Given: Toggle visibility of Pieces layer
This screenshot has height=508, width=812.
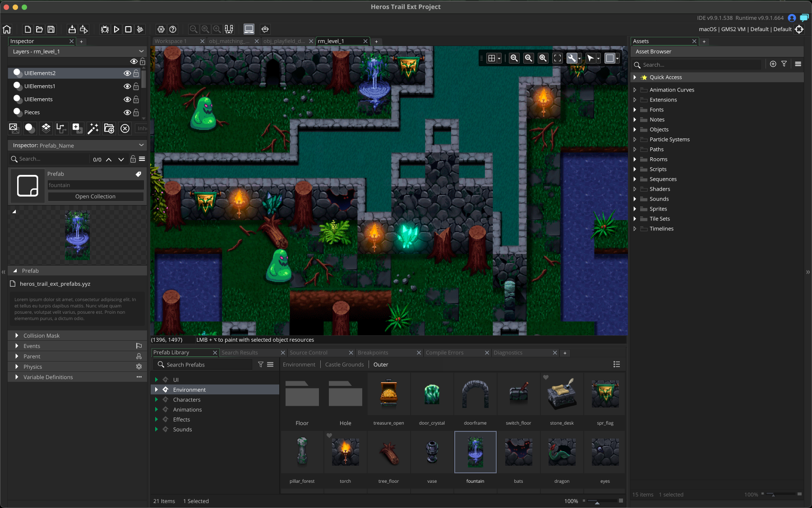Looking at the screenshot, I should [127, 112].
